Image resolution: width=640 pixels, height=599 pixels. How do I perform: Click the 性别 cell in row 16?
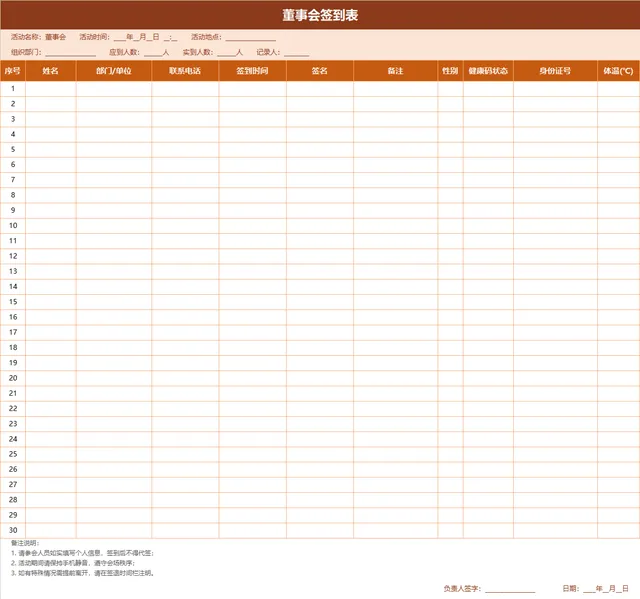coord(450,317)
